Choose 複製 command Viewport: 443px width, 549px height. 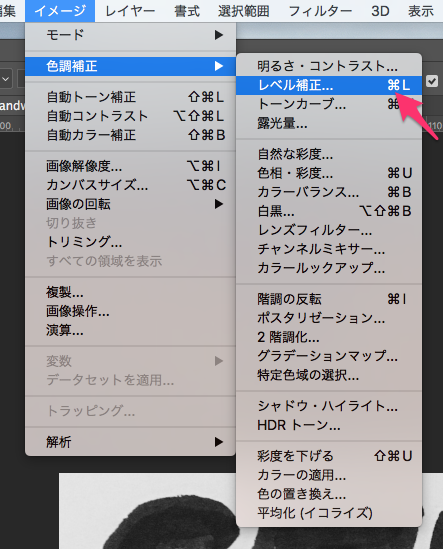130,292
